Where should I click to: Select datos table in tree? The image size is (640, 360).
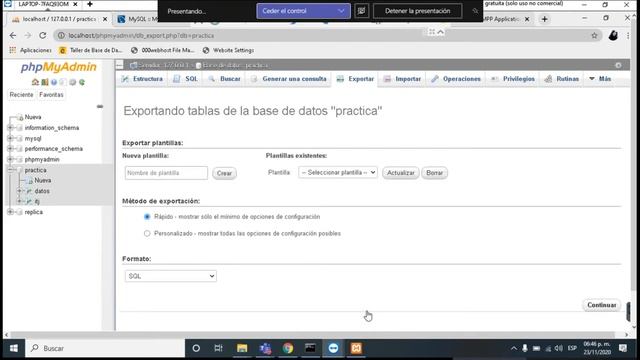pos(42,191)
